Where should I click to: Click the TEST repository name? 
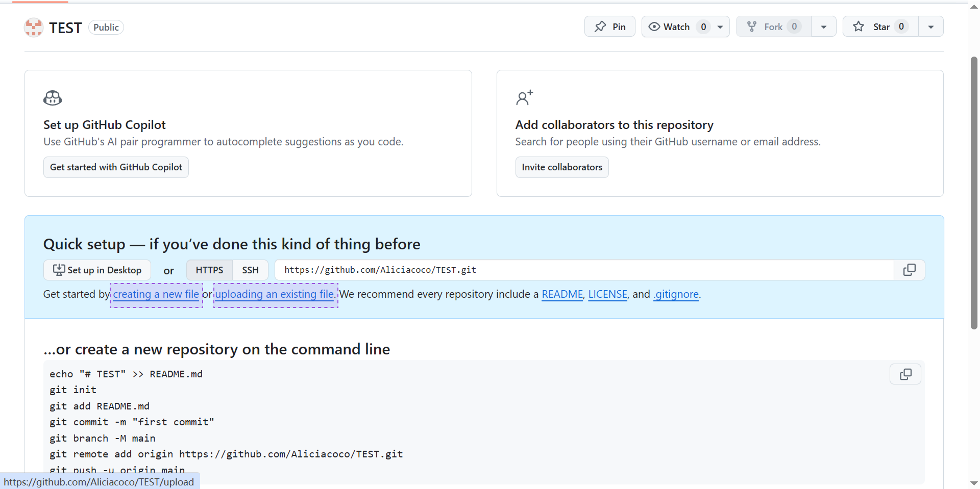tap(65, 28)
